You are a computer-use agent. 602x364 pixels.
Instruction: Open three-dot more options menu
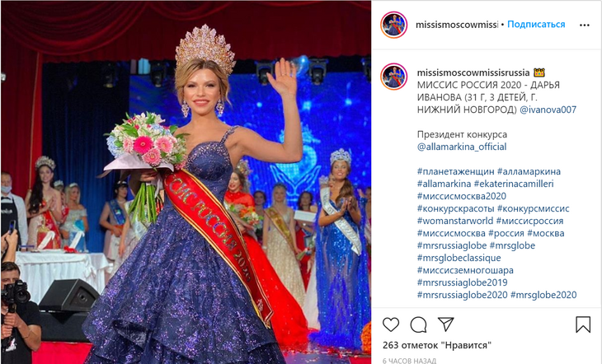pos(585,25)
